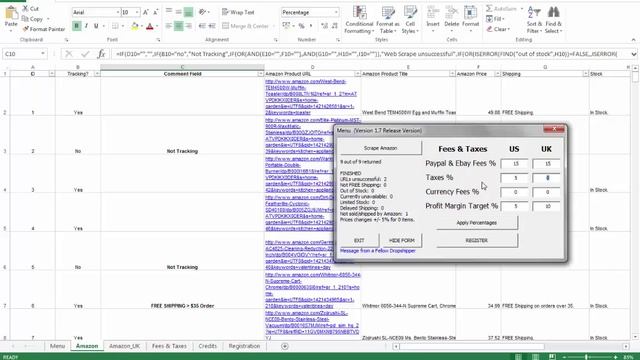Open the Font Color dropdown arrow
Viewport: 640px width, 360px height.
[157, 26]
